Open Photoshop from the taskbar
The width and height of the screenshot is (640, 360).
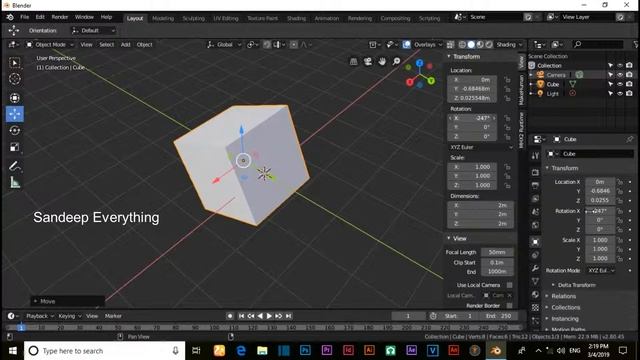click(305, 351)
